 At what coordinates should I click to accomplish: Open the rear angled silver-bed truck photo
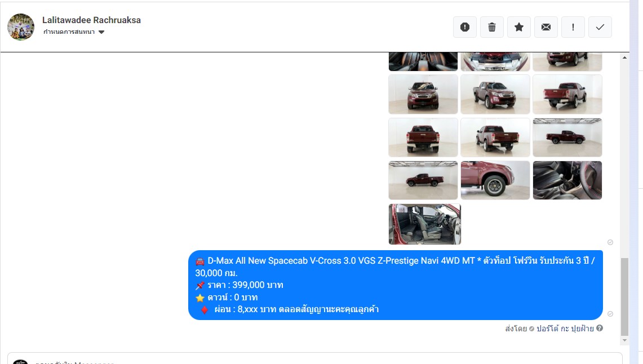[495, 137]
